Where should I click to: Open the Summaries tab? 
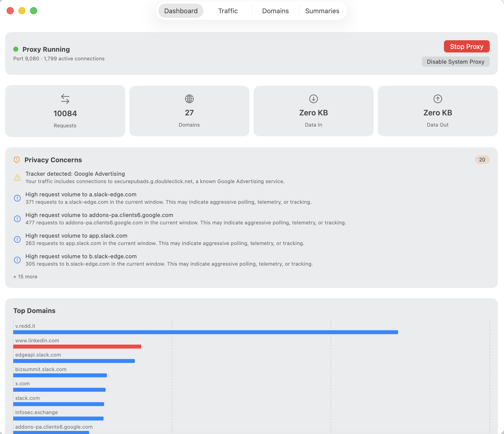(322, 11)
